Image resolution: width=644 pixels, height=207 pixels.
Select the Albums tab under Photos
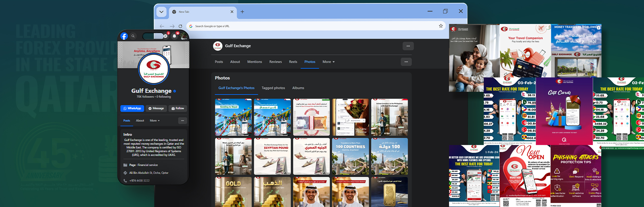(298, 88)
